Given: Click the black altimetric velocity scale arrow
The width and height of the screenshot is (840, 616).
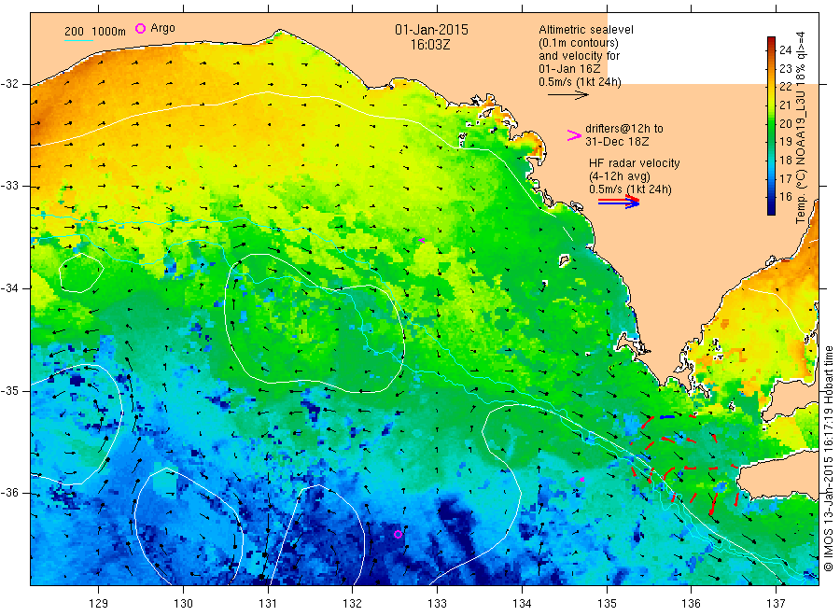Looking at the screenshot, I should click(567, 95).
